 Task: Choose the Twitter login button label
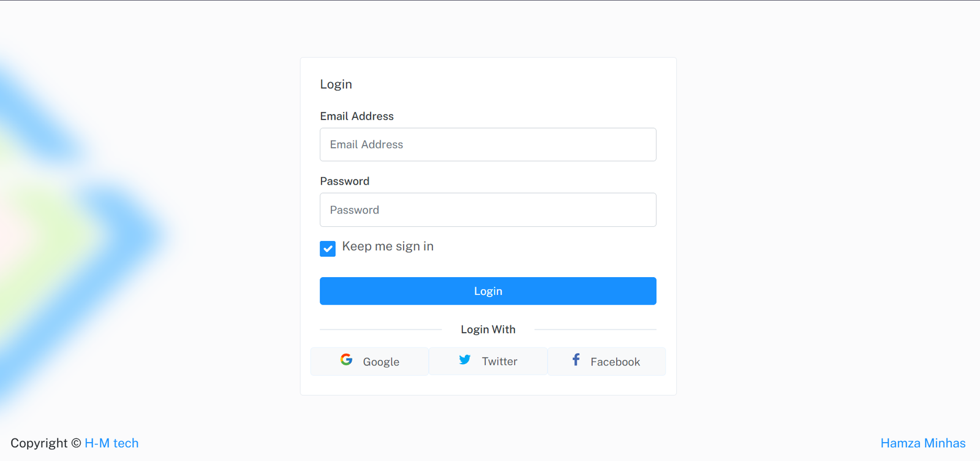[499, 362]
